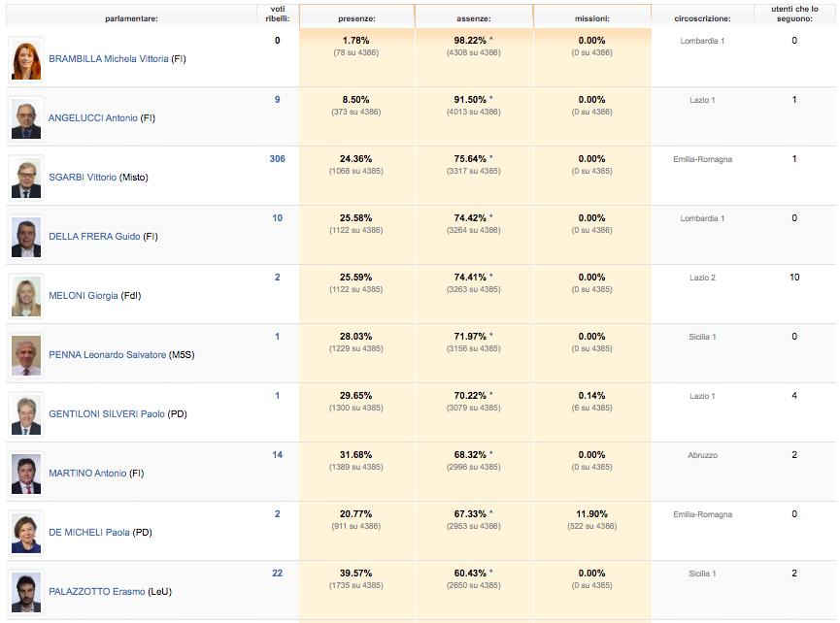Sort by circoscrizione column header
The image size is (840, 623).
(x=702, y=18)
